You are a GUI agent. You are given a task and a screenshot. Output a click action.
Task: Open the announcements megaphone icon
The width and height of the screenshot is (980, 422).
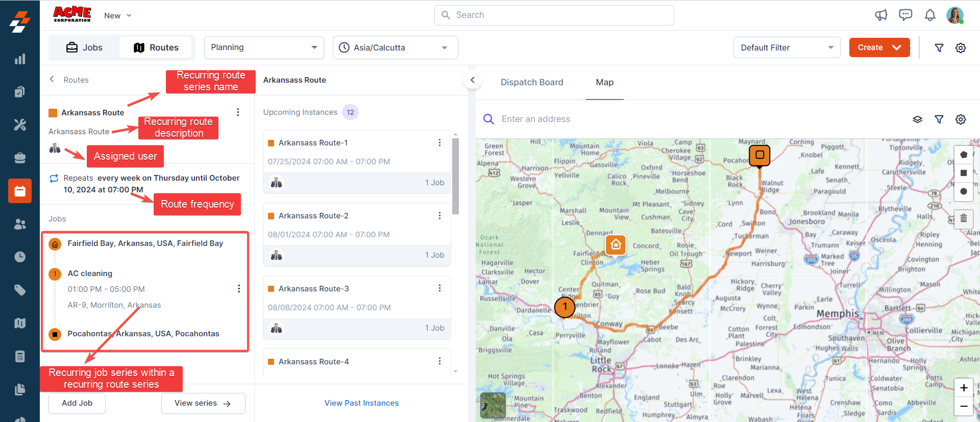(881, 15)
